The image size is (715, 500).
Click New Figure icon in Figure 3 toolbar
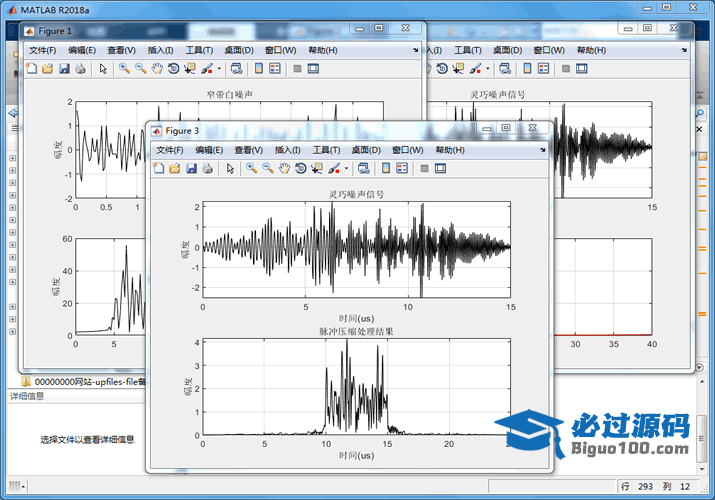pyautogui.click(x=158, y=169)
